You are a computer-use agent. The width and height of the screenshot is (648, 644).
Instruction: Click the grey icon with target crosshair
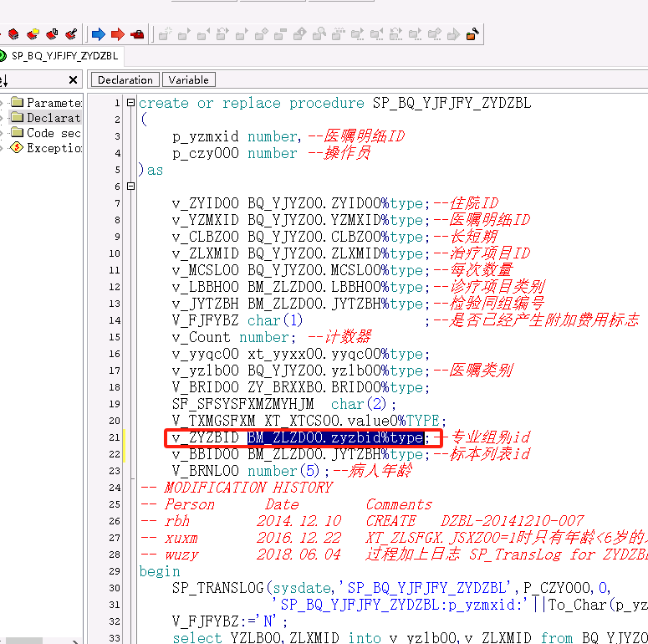pos(166,34)
